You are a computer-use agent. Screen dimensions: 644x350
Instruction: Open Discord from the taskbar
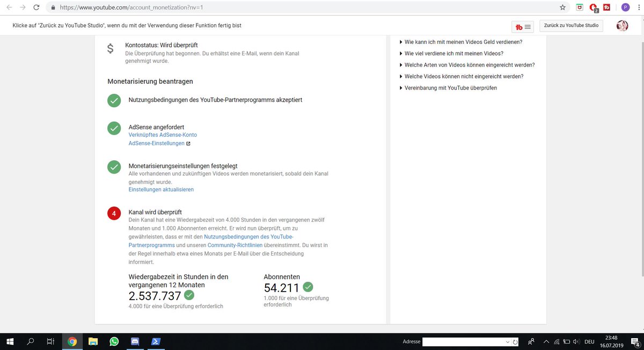tap(135, 341)
